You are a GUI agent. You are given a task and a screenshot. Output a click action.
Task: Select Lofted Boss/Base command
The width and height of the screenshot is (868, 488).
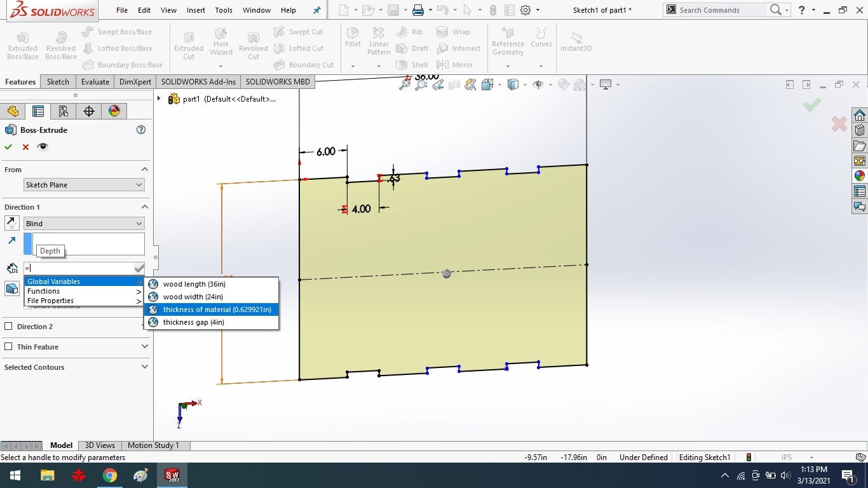(x=117, y=48)
